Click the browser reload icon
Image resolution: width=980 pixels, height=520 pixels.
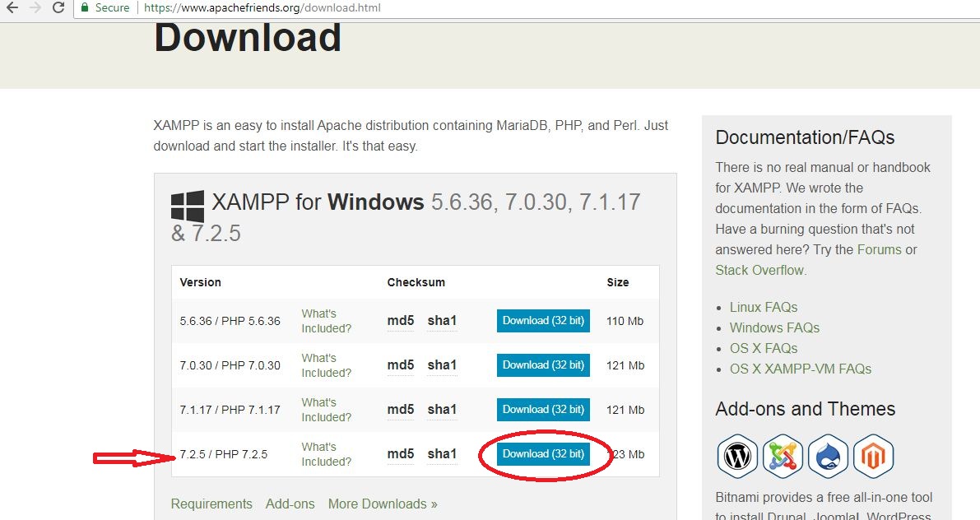click(x=58, y=8)
